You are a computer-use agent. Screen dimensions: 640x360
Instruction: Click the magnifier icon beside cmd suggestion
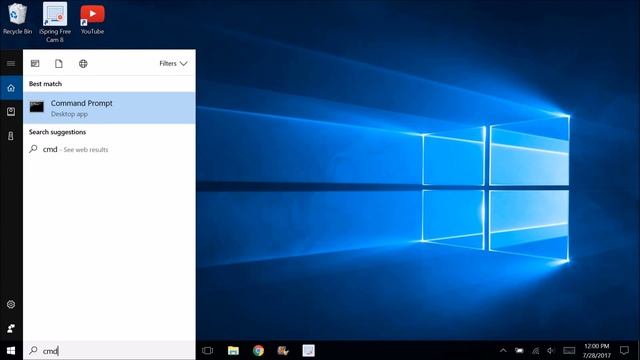[x=33, y=149]
